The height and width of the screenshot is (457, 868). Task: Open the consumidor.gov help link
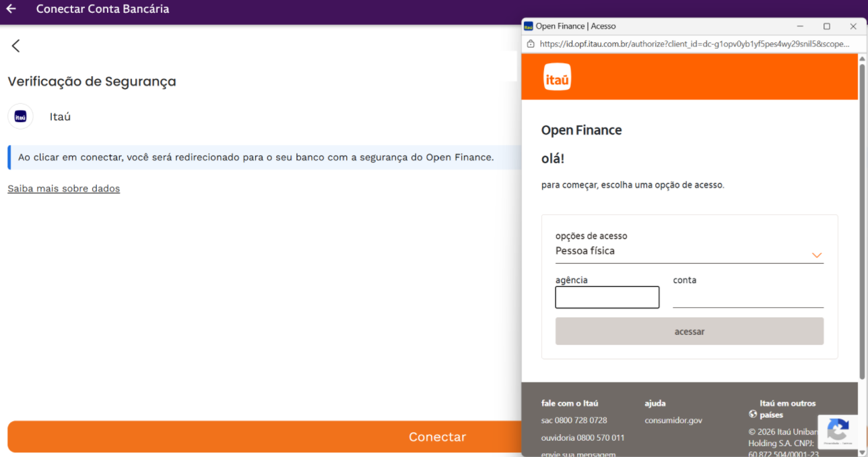click(x=673, y=421)
